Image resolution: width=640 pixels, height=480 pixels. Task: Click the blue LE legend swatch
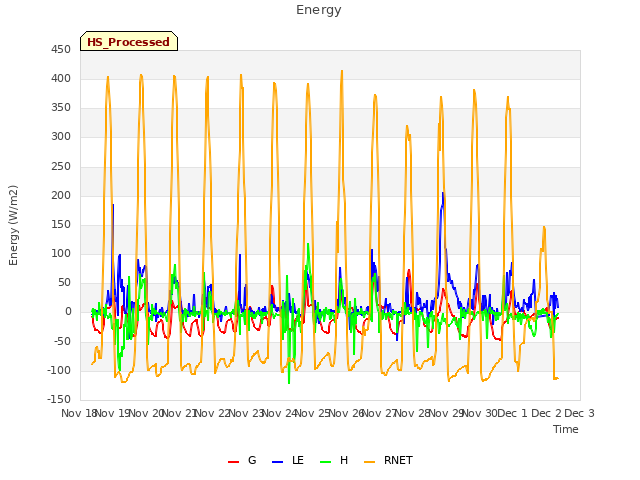point(277,462)
